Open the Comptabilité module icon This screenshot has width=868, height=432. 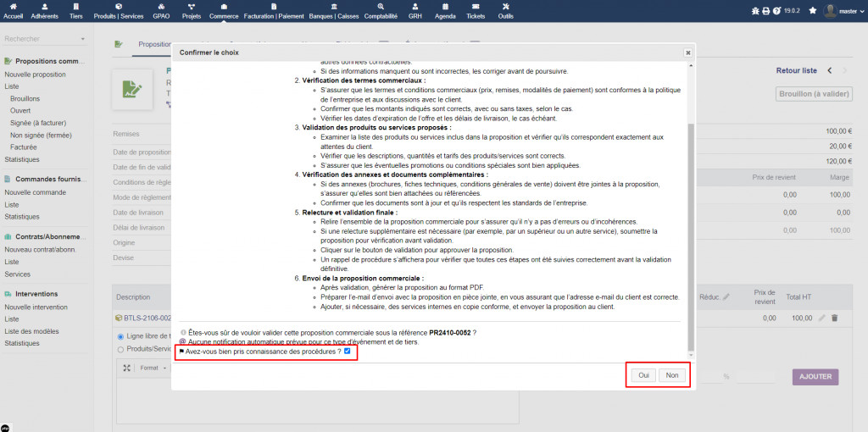point(381,7)
